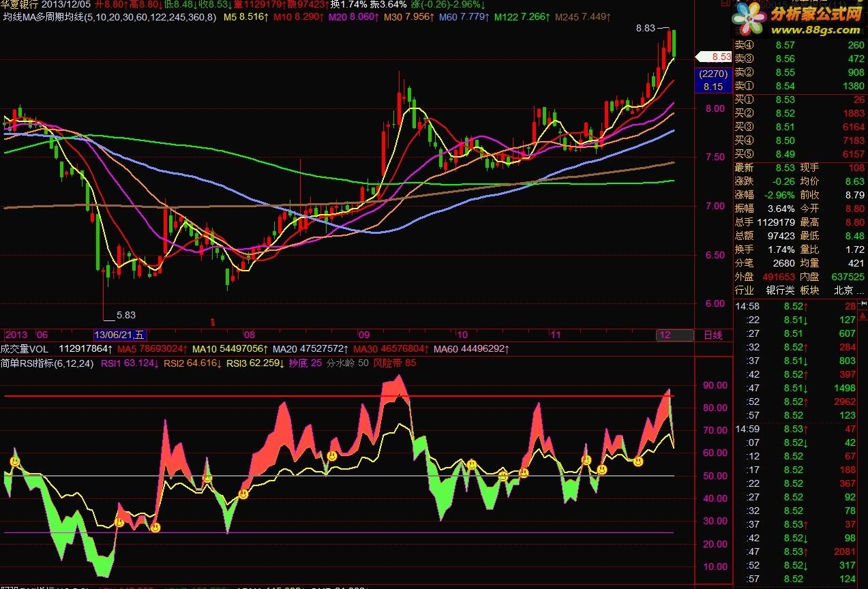Click the tick trade with volume 1498

[x=844, y=388]
